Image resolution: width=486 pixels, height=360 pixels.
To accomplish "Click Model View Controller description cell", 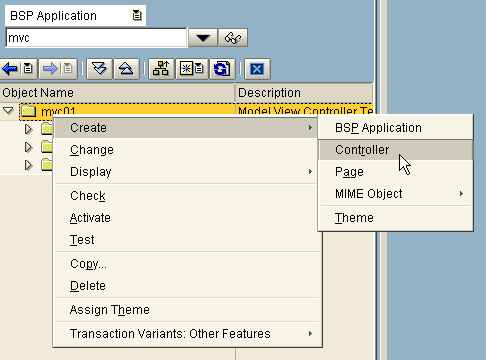I will [305, 110].
